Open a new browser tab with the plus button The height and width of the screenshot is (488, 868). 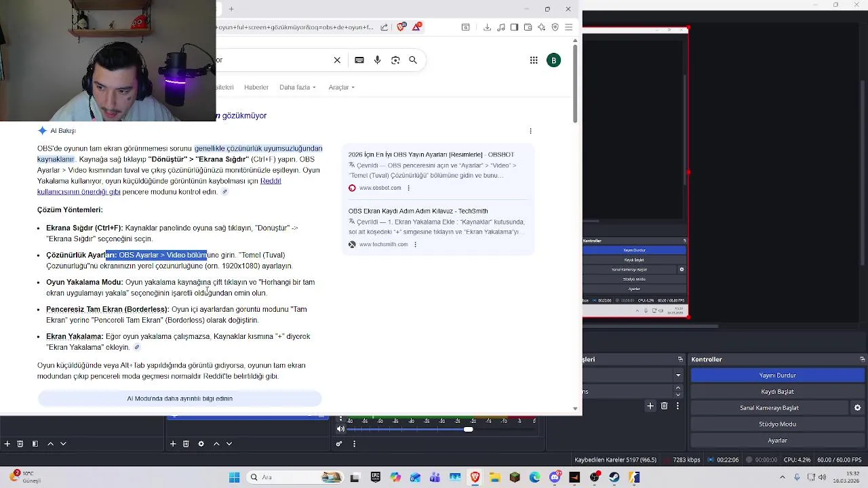[x=231, y=9]
